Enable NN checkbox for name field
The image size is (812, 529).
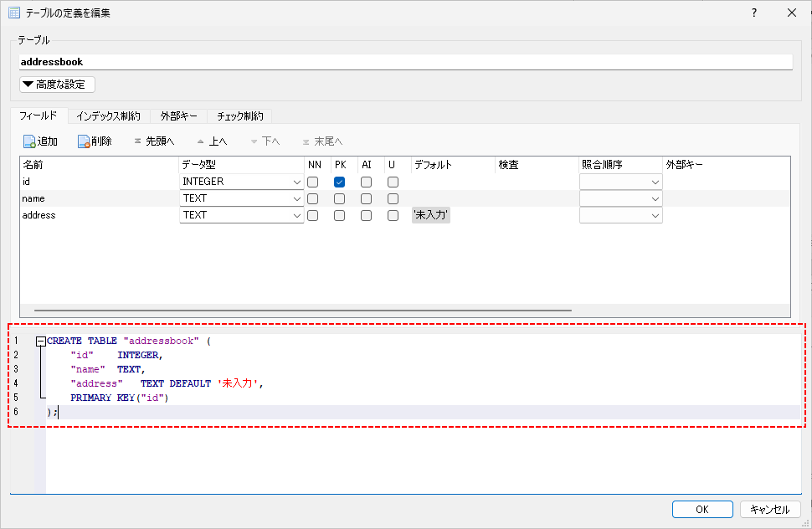pyautogui.click(x=313, y=198)
